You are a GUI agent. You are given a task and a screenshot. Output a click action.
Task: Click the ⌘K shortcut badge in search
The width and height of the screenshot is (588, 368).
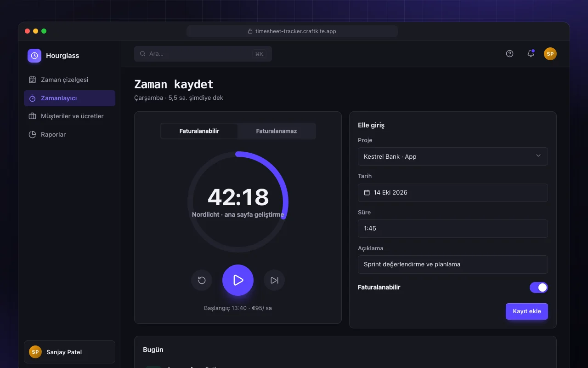(259, 54)
